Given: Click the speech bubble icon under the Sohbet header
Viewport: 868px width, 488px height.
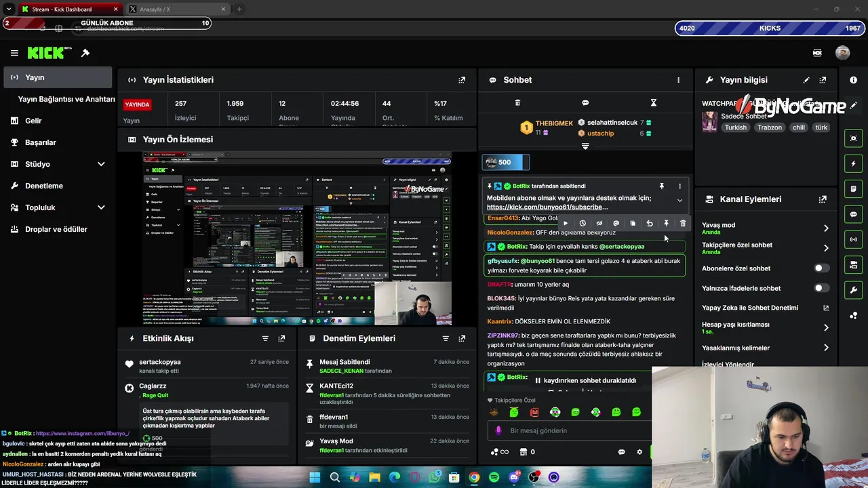Looking at the screenshot, I should pos(585,103).
